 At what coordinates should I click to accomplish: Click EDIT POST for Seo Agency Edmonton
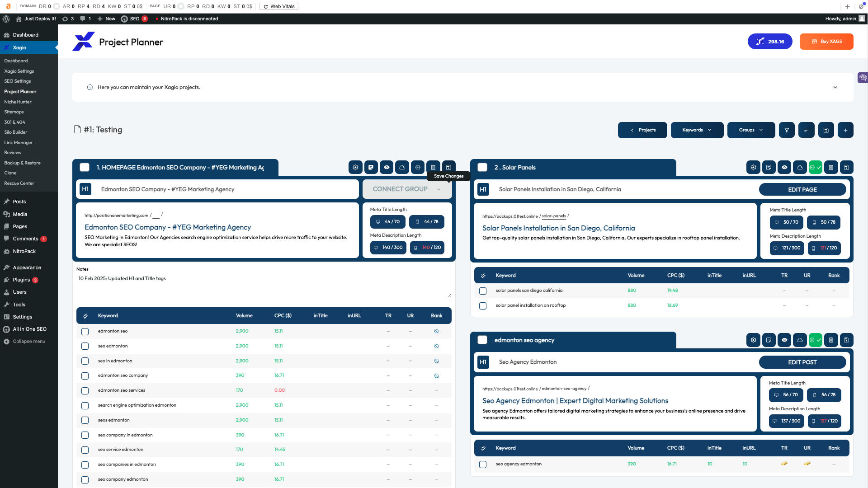tap(802, 362)
